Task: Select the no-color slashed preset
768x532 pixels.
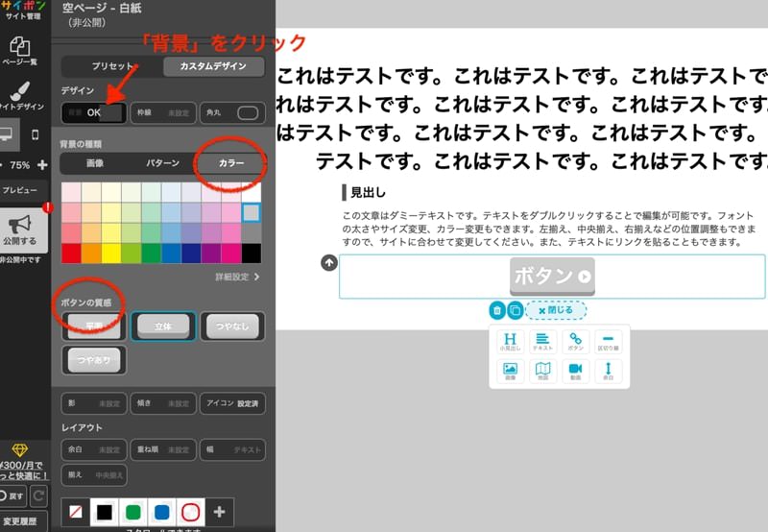Action: point(76,512)
